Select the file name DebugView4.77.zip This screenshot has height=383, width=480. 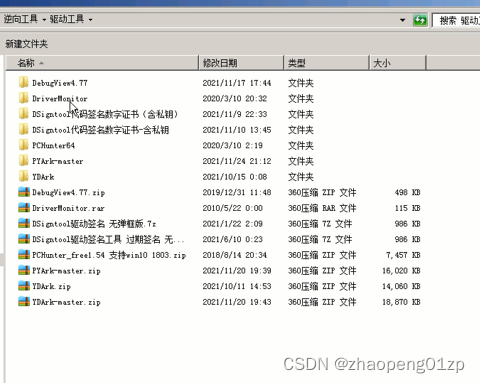[x=68, y=193]
